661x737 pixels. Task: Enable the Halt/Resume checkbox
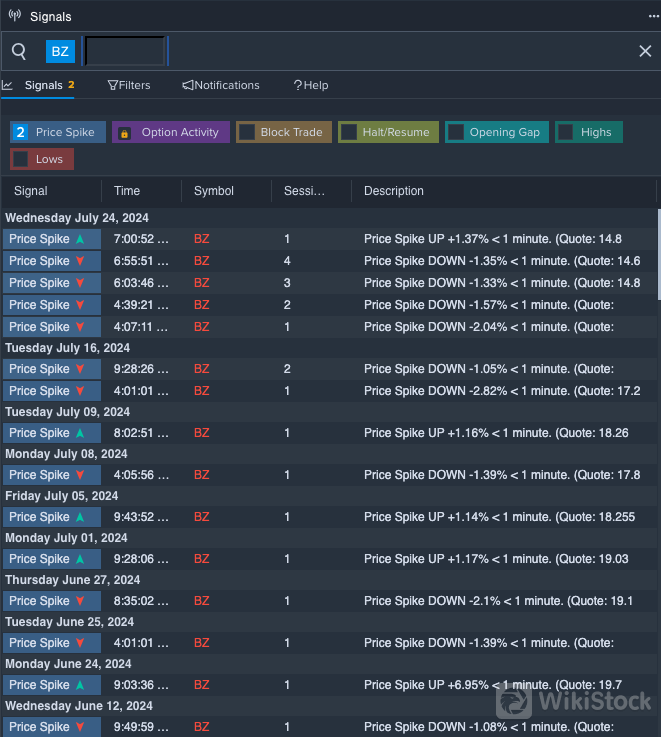pyautogui.click(x=349, y=132)
